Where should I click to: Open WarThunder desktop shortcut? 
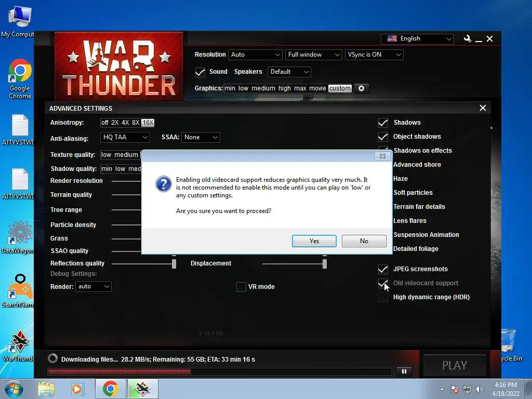pyautogui.click(x=19, y=345)
